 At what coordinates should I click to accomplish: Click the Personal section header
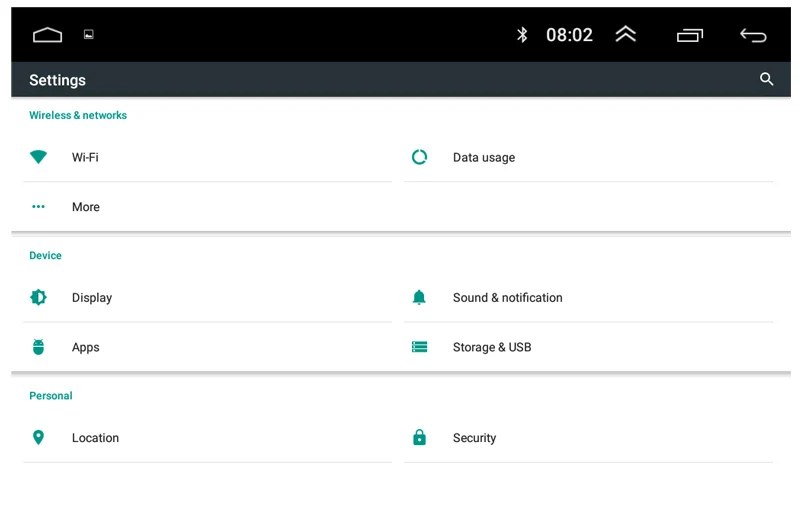pos(51,396)
